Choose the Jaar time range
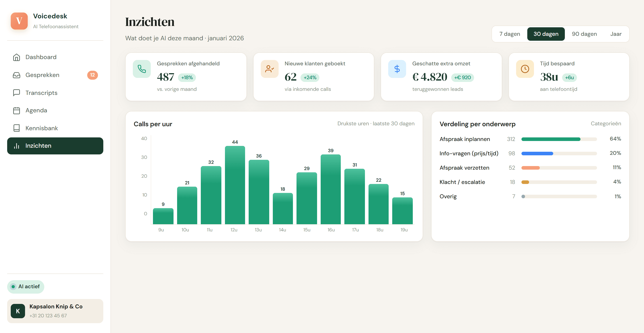This screenshot has height=333, width=644. point(616,34)
